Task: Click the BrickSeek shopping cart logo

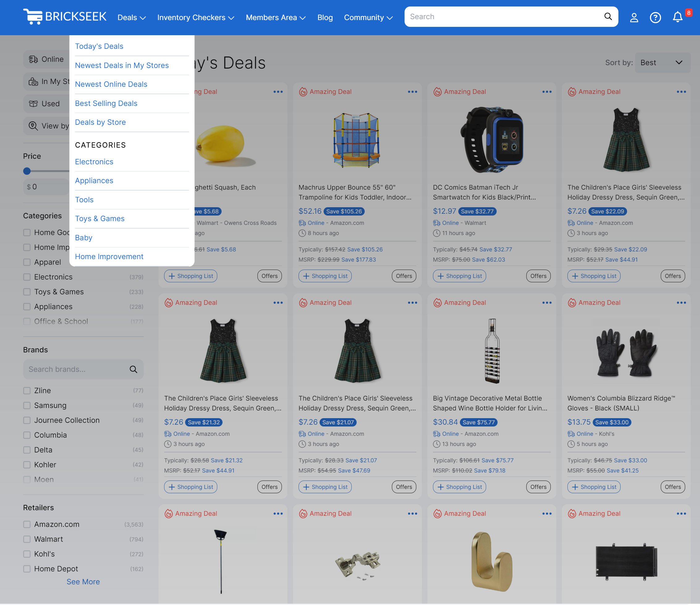Action: [33, 16]
